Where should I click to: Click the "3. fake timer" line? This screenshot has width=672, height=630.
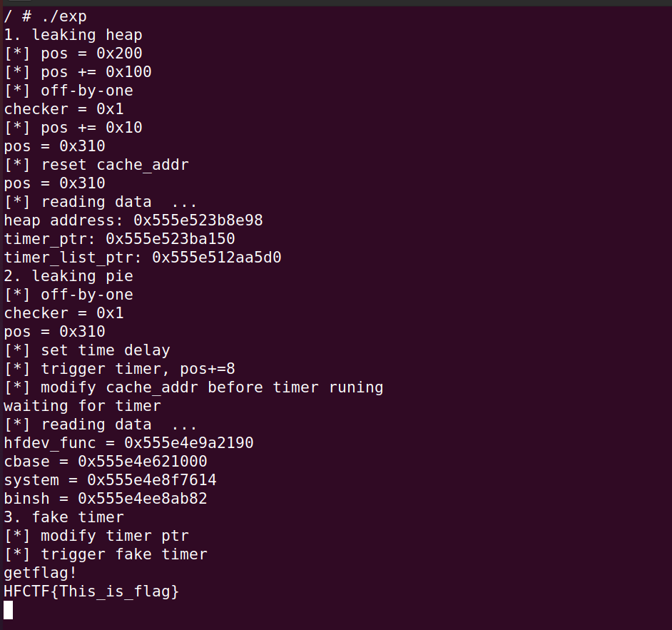coord(63,517)
